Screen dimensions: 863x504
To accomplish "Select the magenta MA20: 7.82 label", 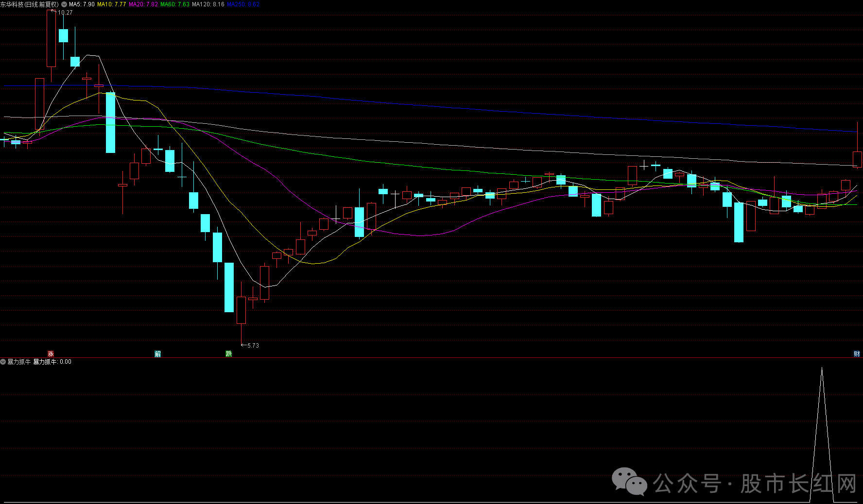I will click(143, 4).
